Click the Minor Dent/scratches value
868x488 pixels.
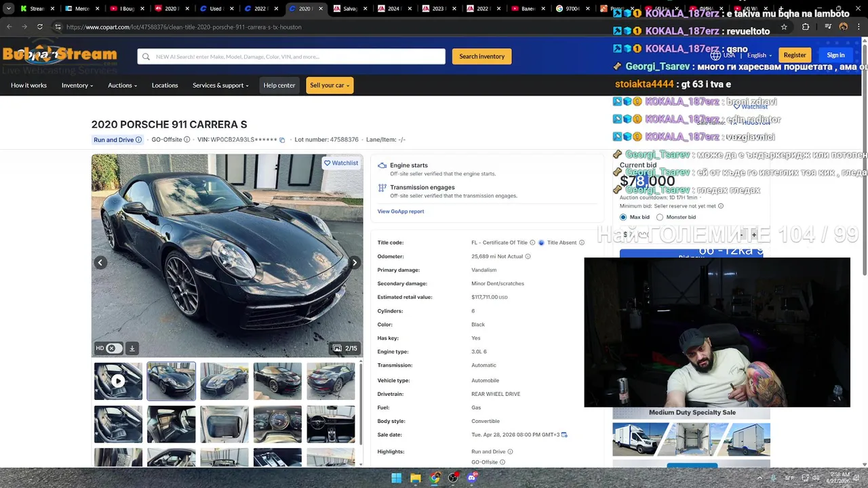(x=498, y=283)
